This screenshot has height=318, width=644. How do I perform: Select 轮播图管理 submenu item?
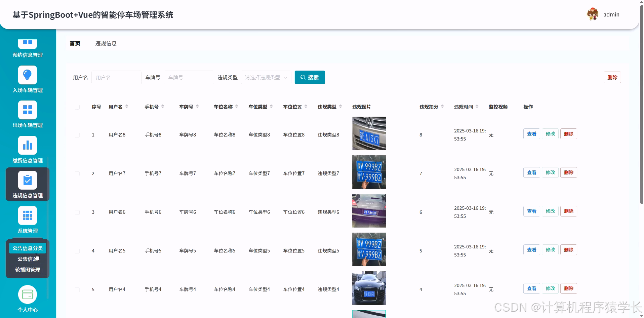28,270
